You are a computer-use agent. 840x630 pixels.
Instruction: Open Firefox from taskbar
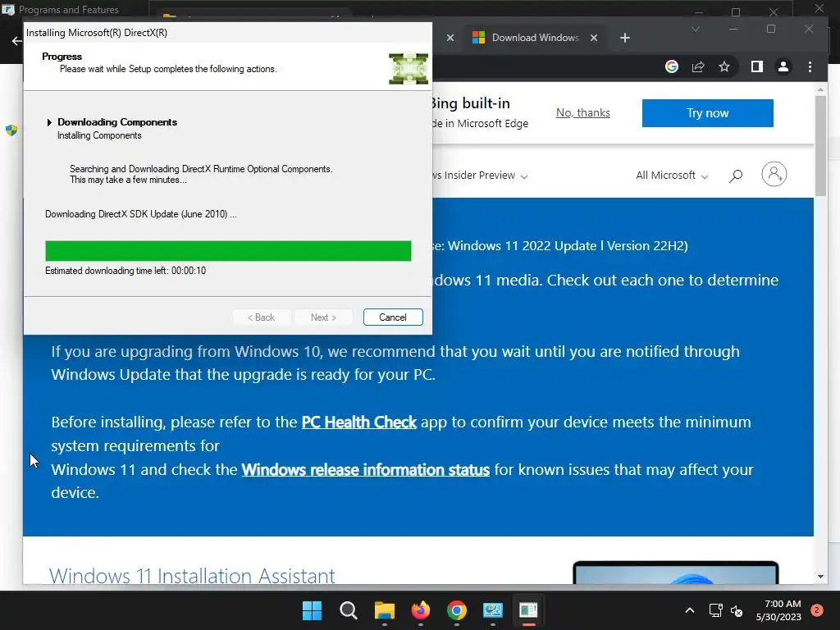pyautogui.click(x=421, y=610)
